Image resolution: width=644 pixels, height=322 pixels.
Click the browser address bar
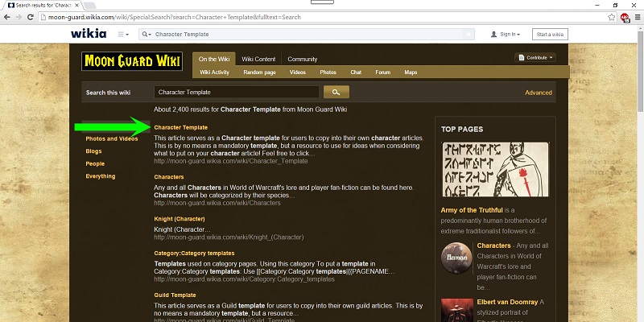click(323, 17)
